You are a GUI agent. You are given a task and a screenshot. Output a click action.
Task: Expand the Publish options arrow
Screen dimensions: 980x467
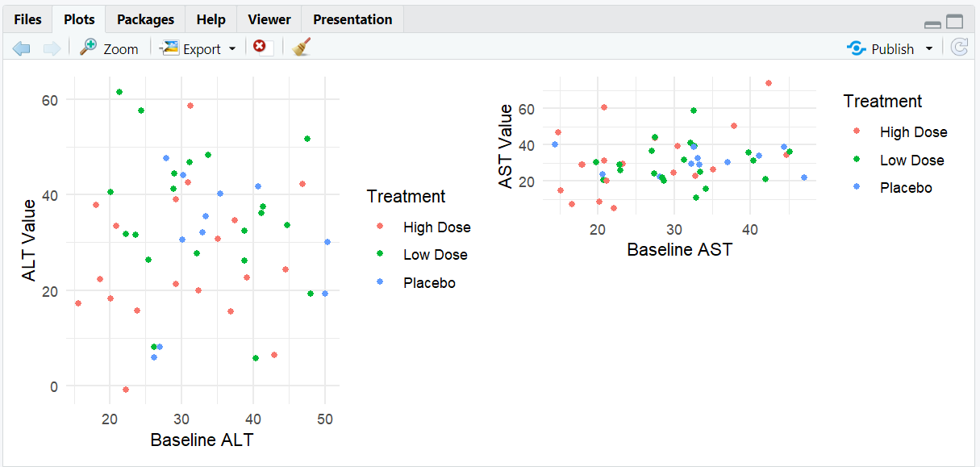point(929,48)
